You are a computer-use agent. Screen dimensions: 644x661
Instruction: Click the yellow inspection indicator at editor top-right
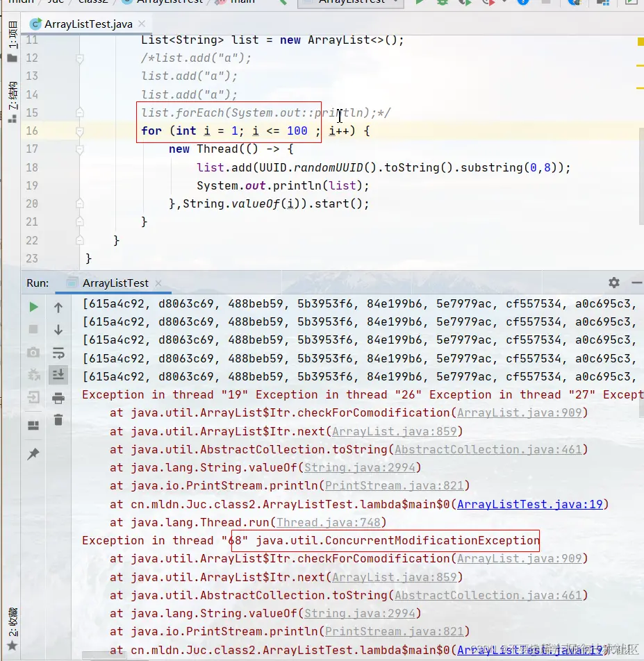(641, 42)
